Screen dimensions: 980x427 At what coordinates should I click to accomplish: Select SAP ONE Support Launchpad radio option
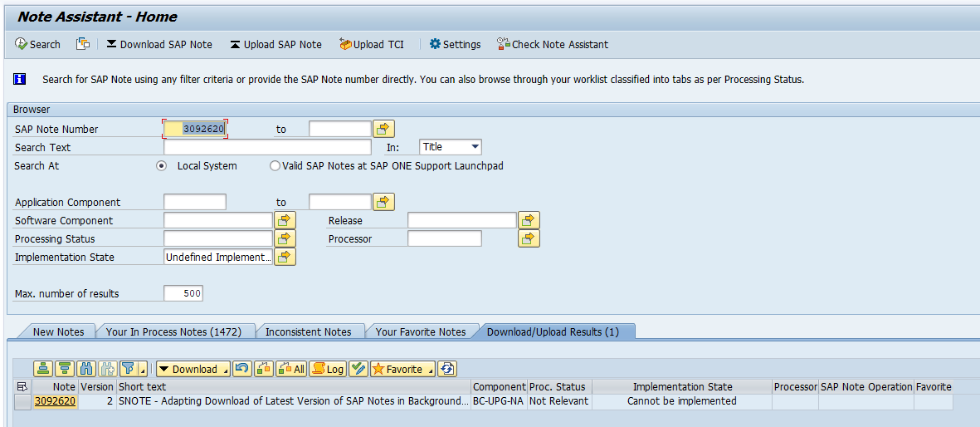tap(275, 166)
